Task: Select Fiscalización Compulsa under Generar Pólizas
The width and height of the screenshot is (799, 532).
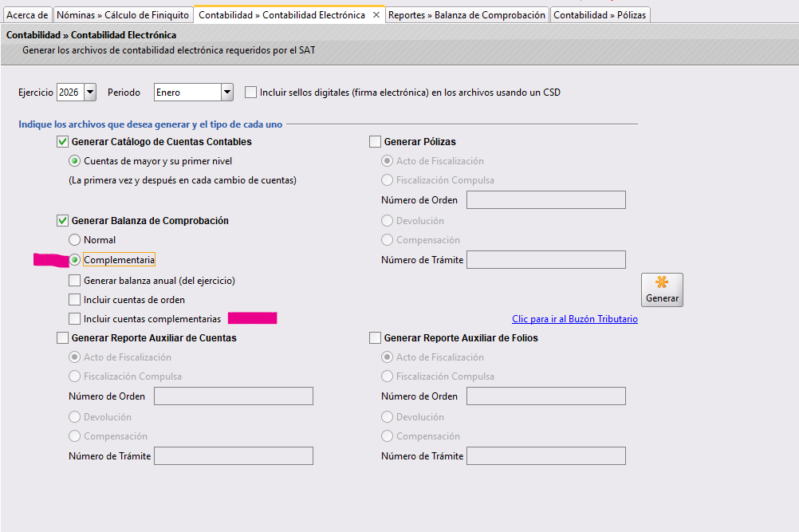Action: click(x=388, y=180)
